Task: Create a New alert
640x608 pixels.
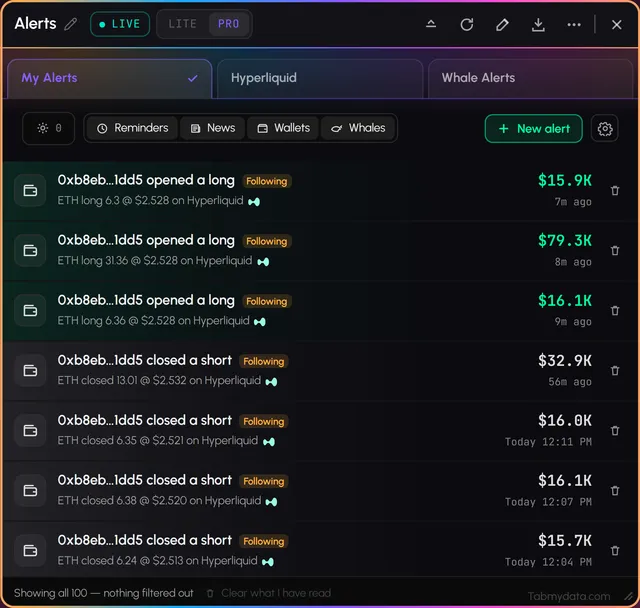Action: (533, 129)
